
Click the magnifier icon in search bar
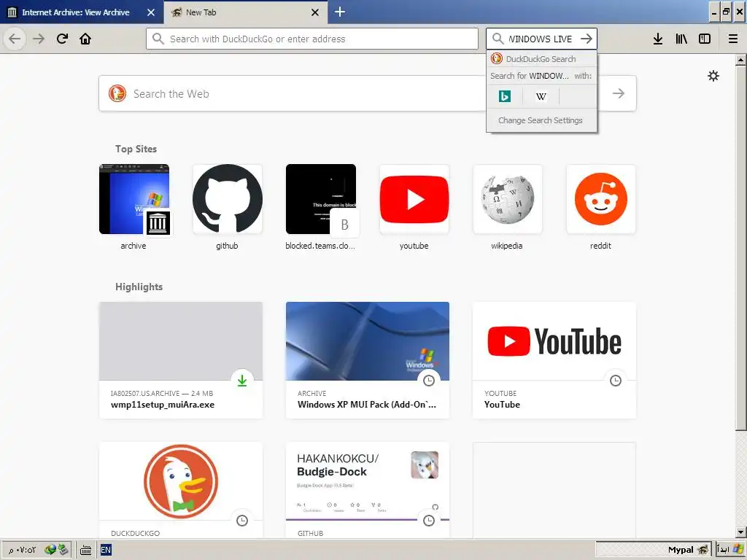(x=498, y=39)
